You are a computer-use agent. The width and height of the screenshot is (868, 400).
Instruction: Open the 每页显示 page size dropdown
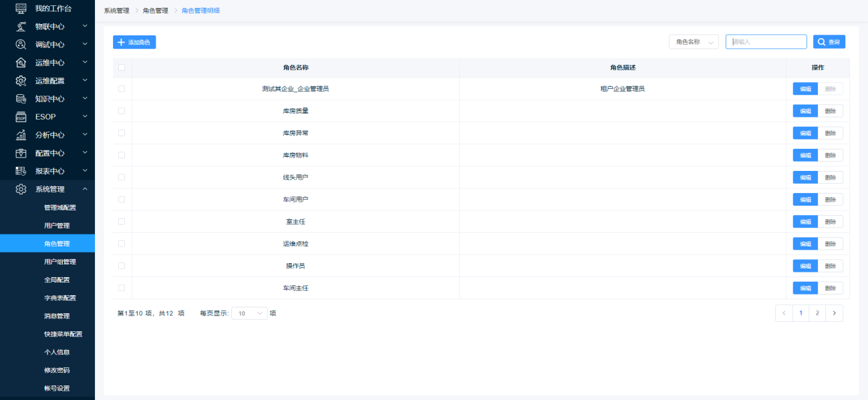click(249, 313)
